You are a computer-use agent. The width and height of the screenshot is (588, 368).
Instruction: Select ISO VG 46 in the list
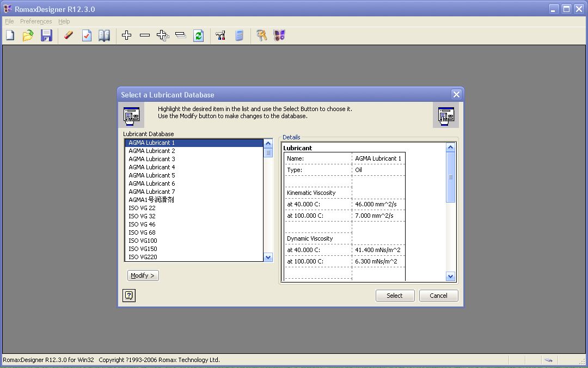click(x=194, y=224)
